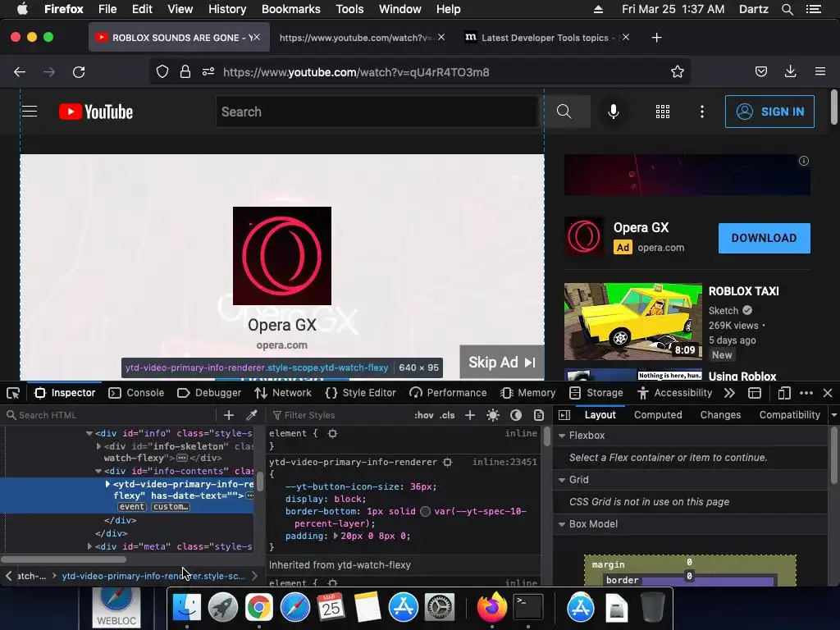This screenshot has height=630, width=840.
Task: Collapse the Box Model section
Action: point(562,524)
